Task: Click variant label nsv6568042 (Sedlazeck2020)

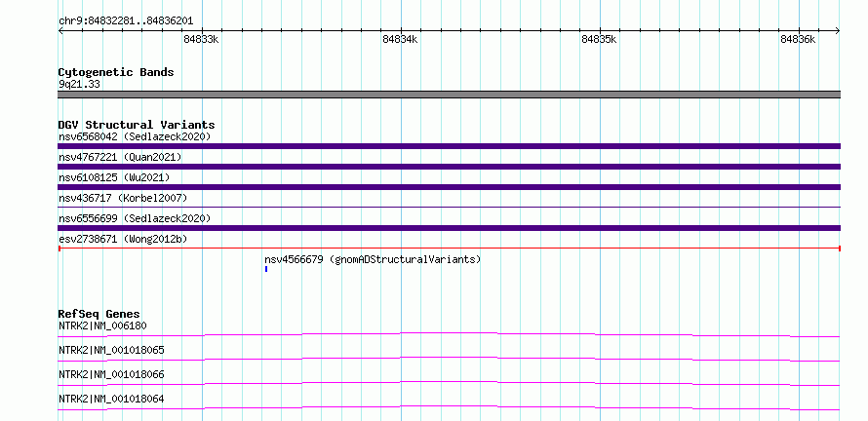Action: click(135, 136)
